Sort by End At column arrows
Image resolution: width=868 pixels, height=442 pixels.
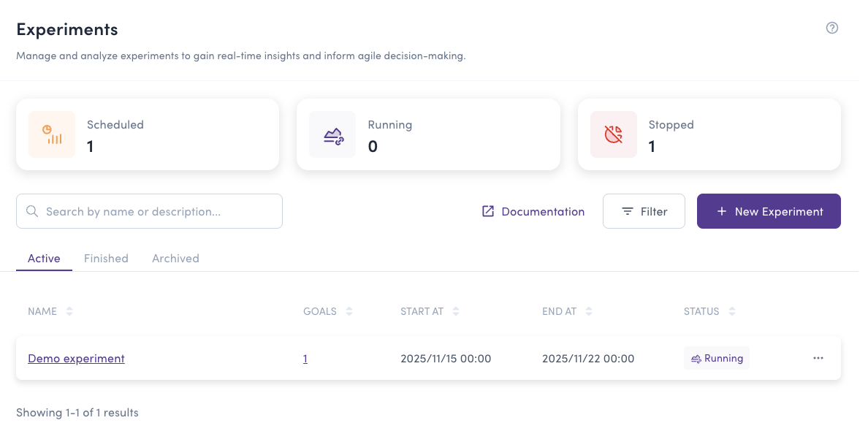(589, 311)
